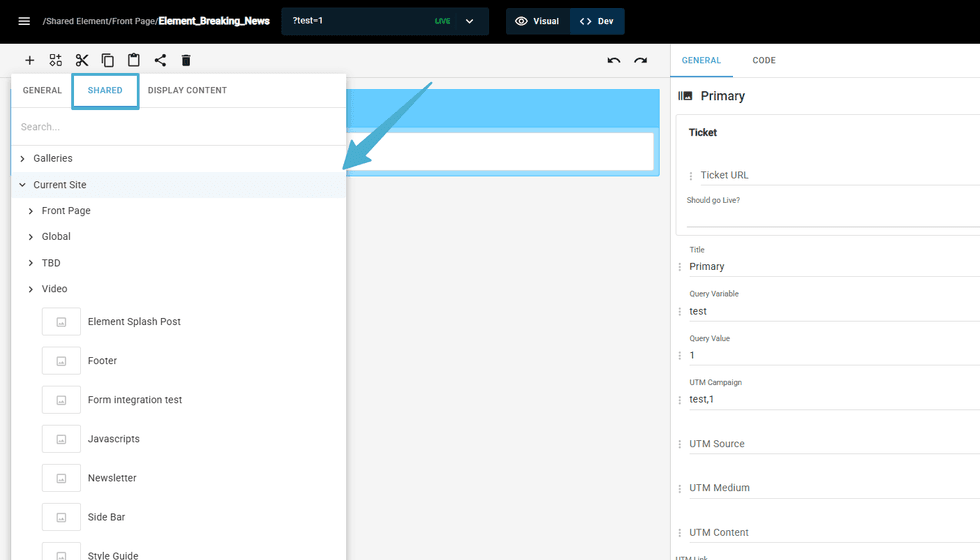Click the add element plus icon

pos(29,60)
